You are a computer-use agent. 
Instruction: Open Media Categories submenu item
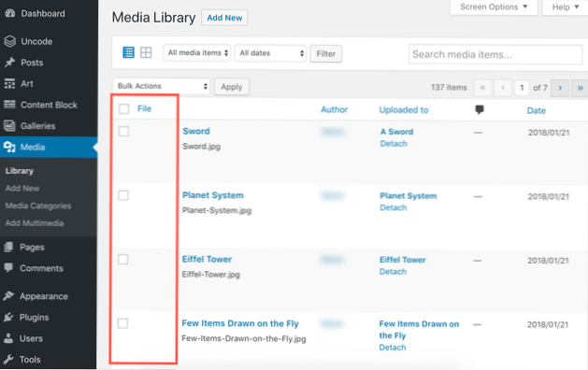[38, 206]
